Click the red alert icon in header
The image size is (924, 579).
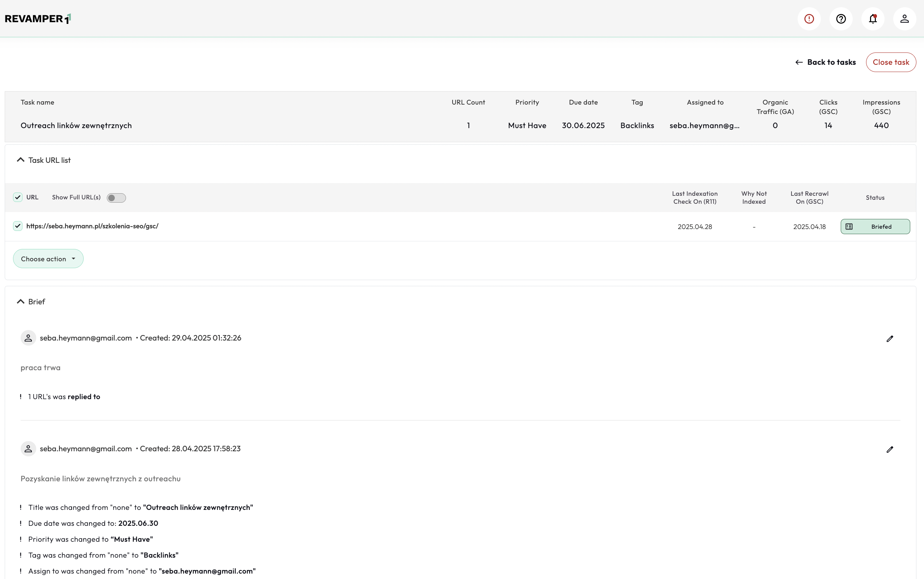(809, 19)
